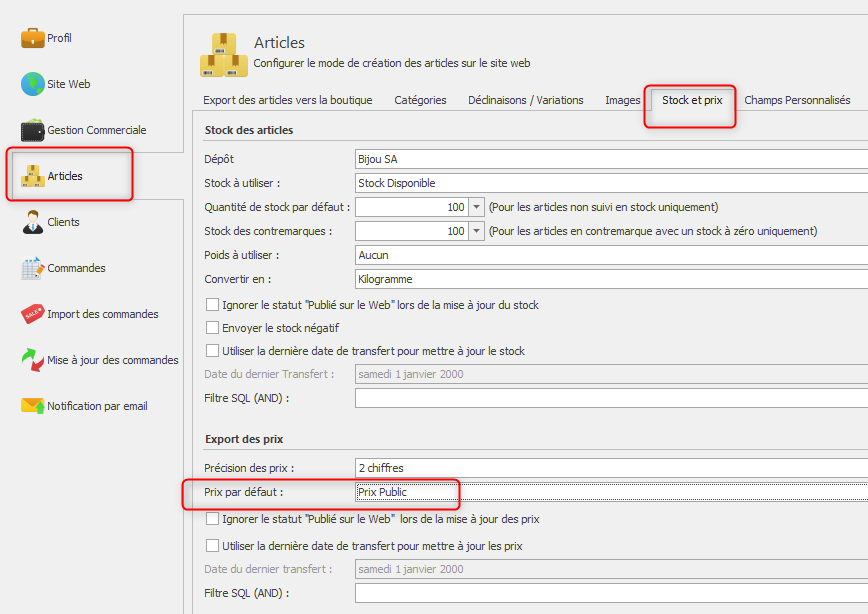Open Poids à utiliser combo showing Aucun
This screenshot has height=614, width=868.
click(x=611, y=255)
